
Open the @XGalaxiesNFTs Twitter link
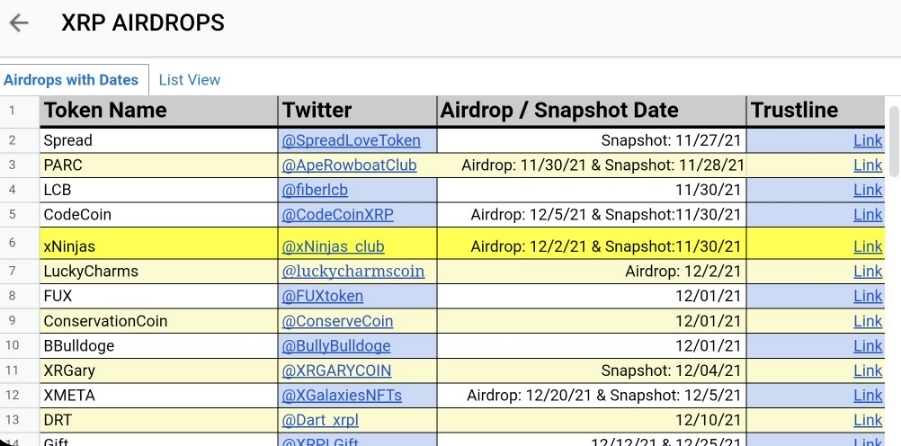click(x=341, y=395)
